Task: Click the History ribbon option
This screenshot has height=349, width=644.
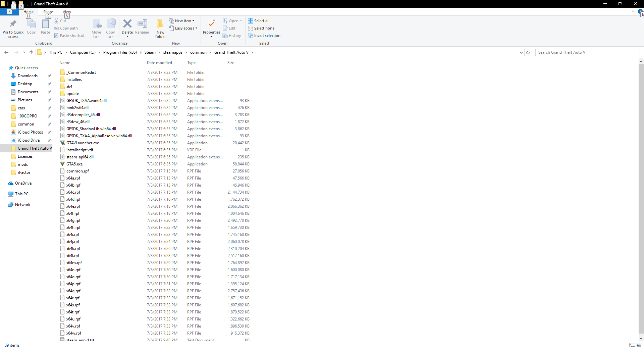Action: coord(232,36)
